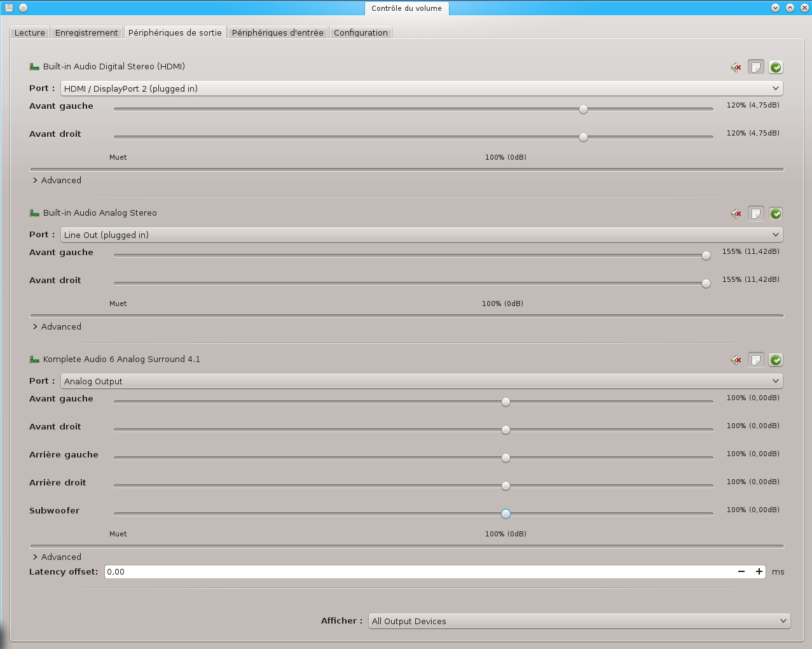Open the HDMI / DisplayPort 2 port dropdown
Image resolution: width=812 pixels, height=649 pixels.
click(x=422, y=88)
